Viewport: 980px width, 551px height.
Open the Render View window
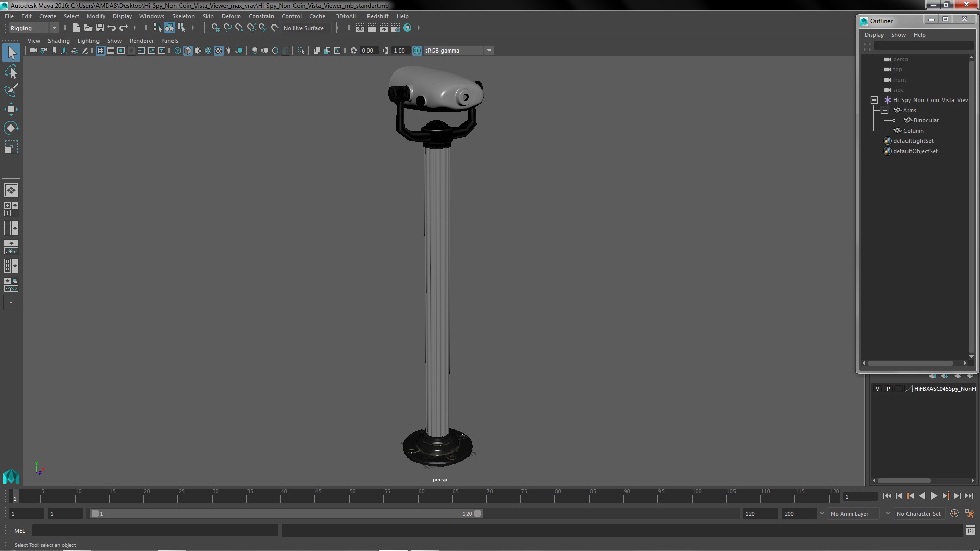pos(360,28)
